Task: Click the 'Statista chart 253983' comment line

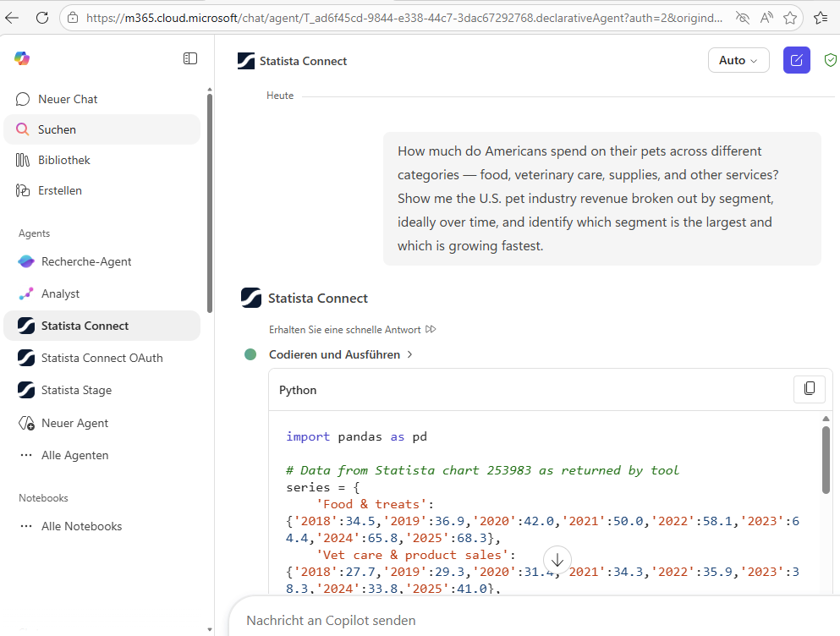Action: pos(482,470)
